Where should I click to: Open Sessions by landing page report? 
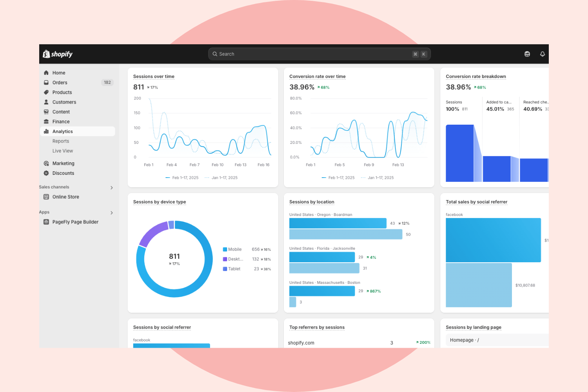click(474, 327)
